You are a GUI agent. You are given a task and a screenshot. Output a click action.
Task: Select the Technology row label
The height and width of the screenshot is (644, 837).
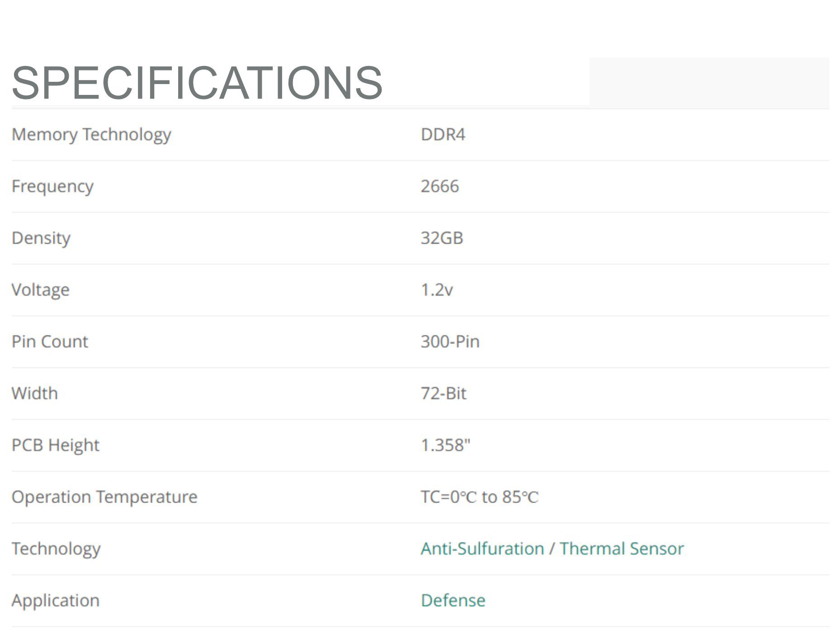pyautogui.click(x=56, y=549)
